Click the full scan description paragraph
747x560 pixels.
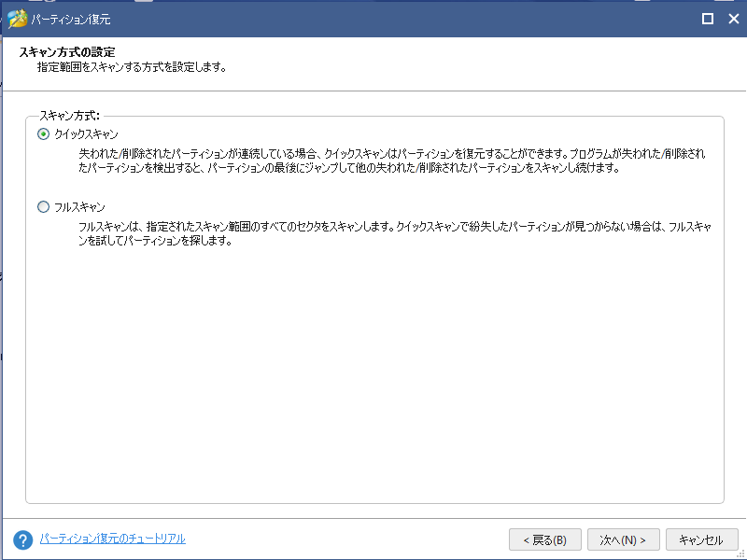coord(395,234)
